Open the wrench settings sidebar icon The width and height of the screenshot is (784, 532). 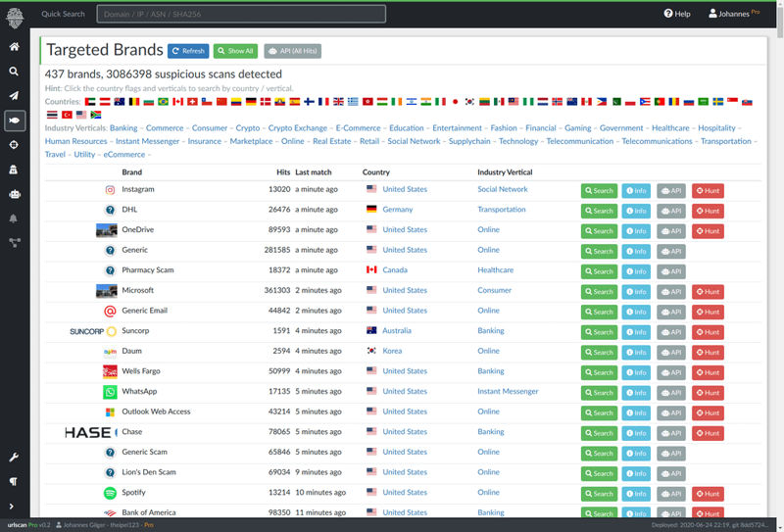(14, 457)
